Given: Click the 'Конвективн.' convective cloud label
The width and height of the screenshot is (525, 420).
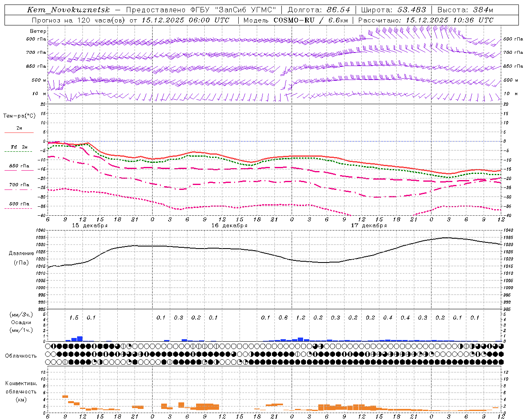Looking at the screenshot, I should 21,383.
